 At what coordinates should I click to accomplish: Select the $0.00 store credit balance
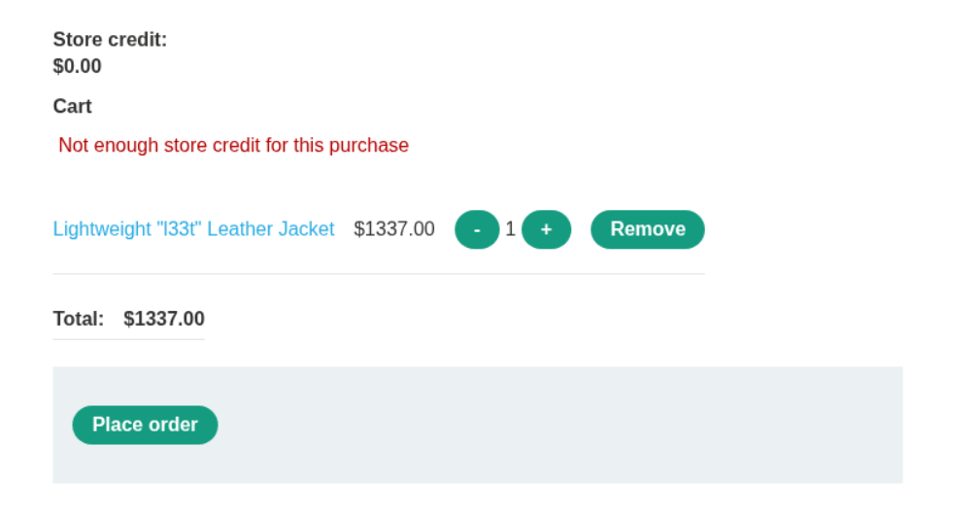[77, 66]
